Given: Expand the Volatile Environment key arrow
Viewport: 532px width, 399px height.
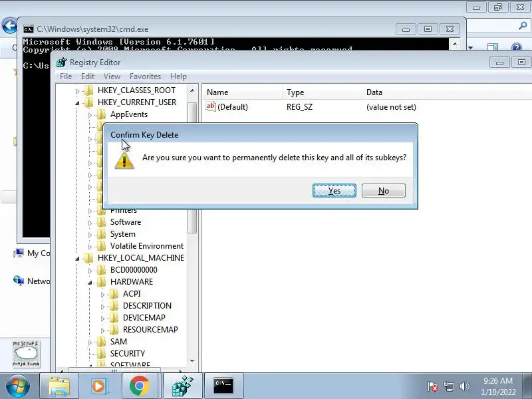Looking at the screenshot, I should coord(90,247).
